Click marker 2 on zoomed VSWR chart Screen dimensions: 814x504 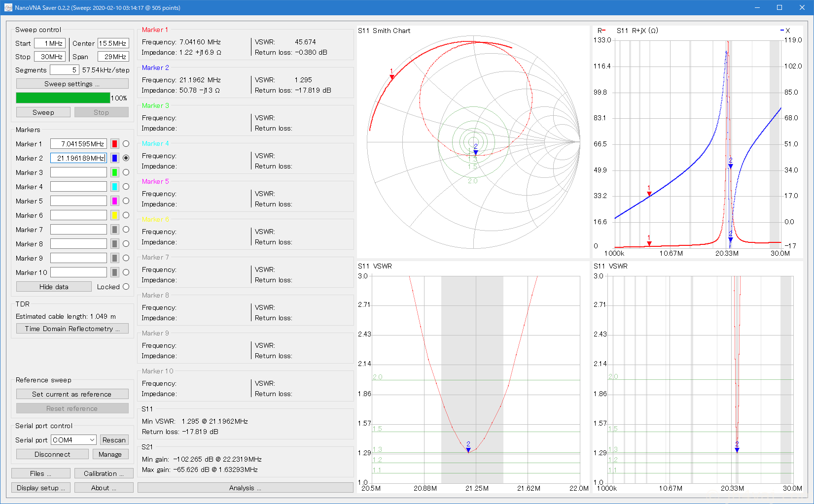468,450
